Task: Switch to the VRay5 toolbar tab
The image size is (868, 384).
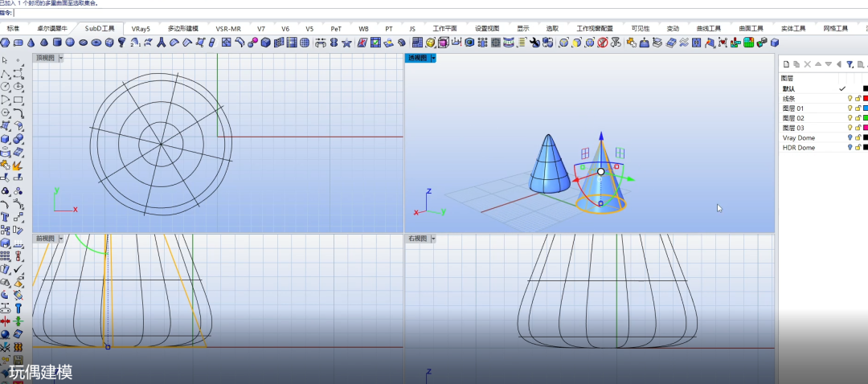Action: coord(141,29)
